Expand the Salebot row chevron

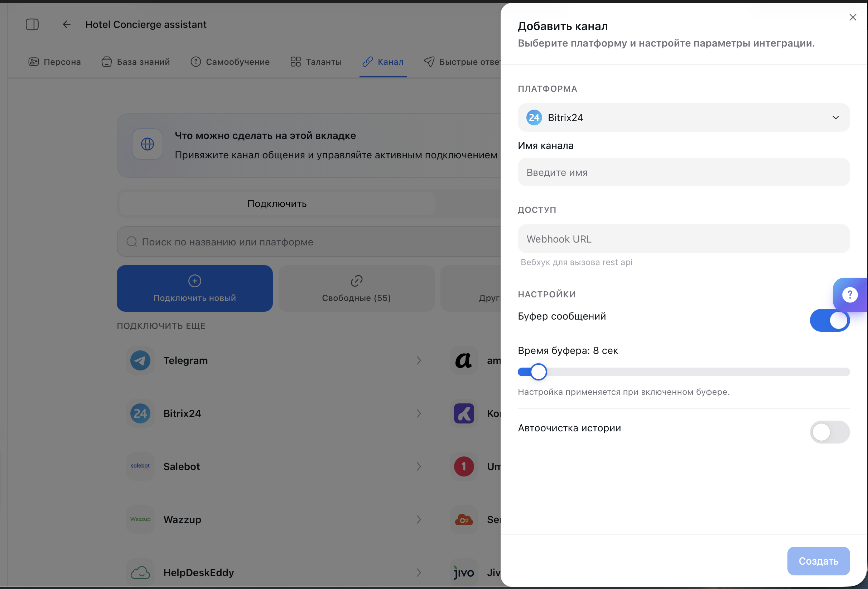click(419, 466)
